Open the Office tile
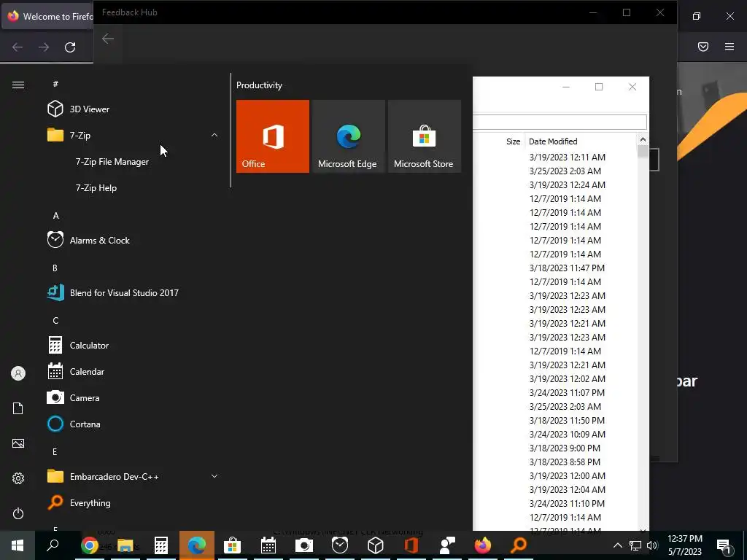747x560 pixels. click(x=273, y=136)
